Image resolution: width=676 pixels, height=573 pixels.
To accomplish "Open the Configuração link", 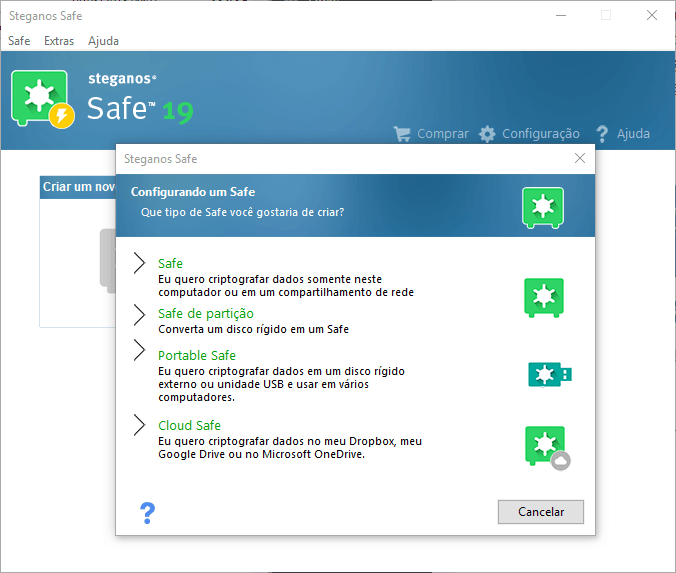I will pyautogui.click(x=541, y=134).
